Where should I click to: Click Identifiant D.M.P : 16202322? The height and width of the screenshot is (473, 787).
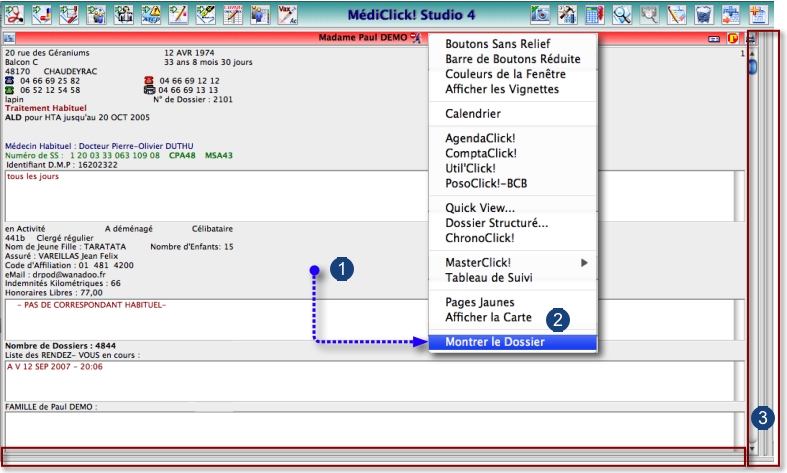click(x=62, y=165)
